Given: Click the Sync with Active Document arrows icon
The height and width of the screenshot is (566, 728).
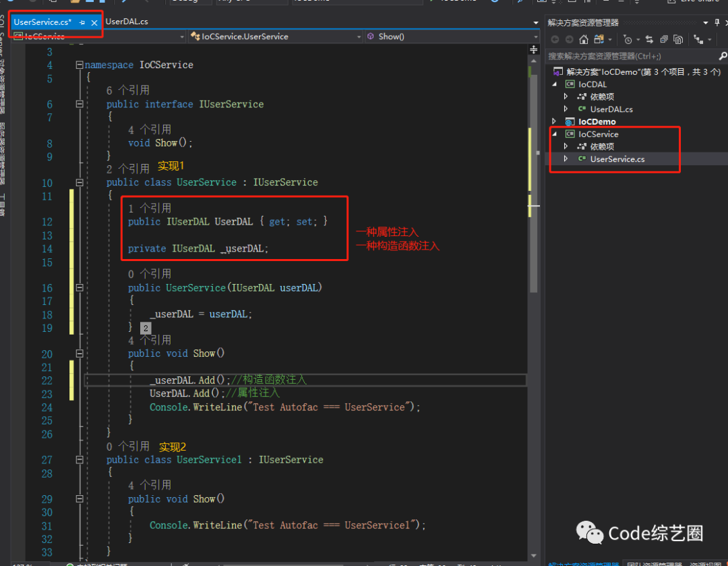Looking at the screenshot, I should pos(650,40).
